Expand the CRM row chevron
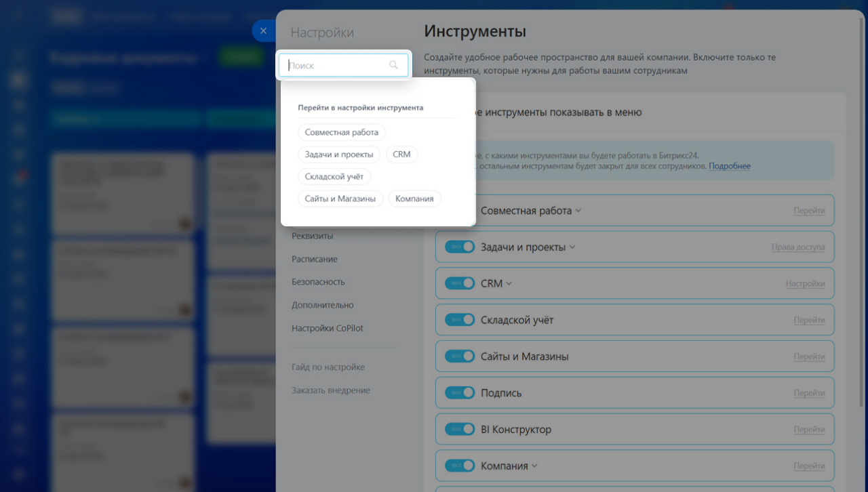This screenshot has height=492, width=868. [509, 284]
